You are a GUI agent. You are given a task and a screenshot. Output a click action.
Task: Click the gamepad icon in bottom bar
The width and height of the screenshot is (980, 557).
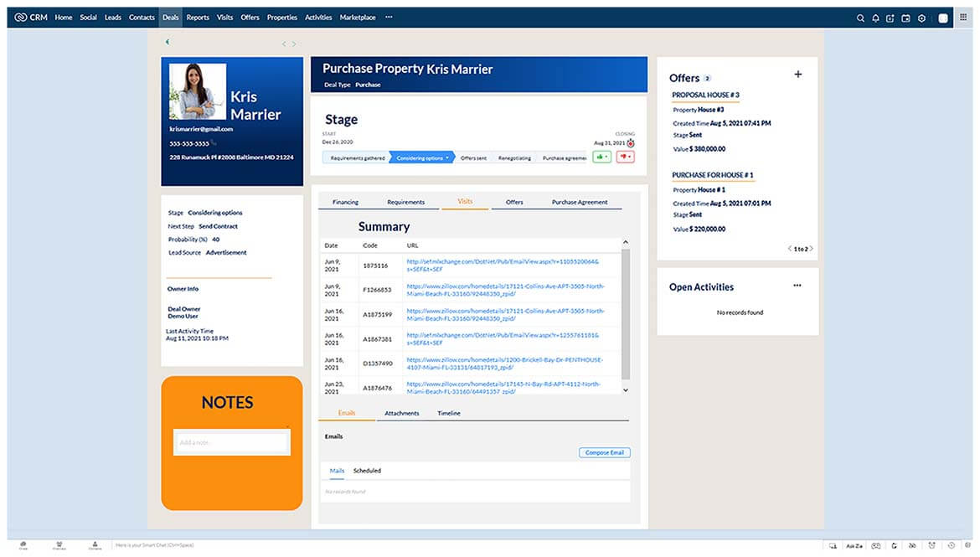coord(875,546)
